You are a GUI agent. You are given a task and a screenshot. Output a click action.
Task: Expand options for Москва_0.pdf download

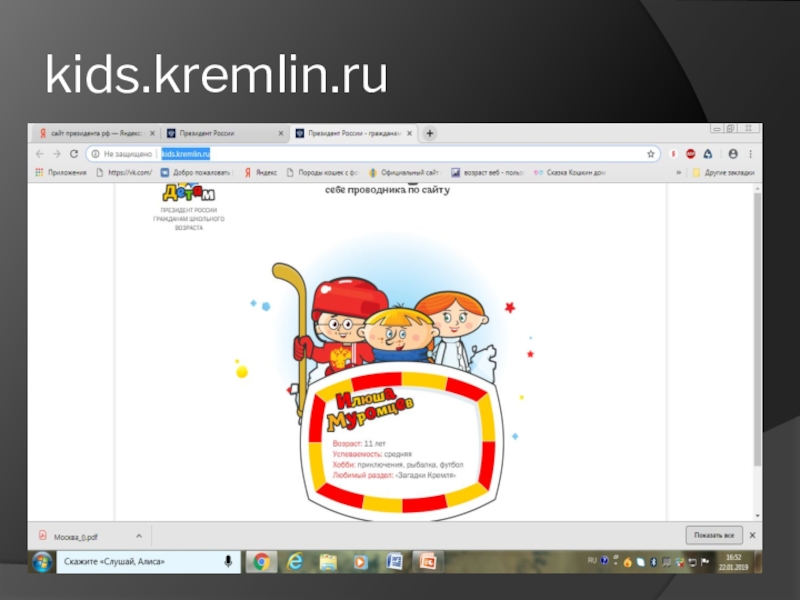point(137,535)
